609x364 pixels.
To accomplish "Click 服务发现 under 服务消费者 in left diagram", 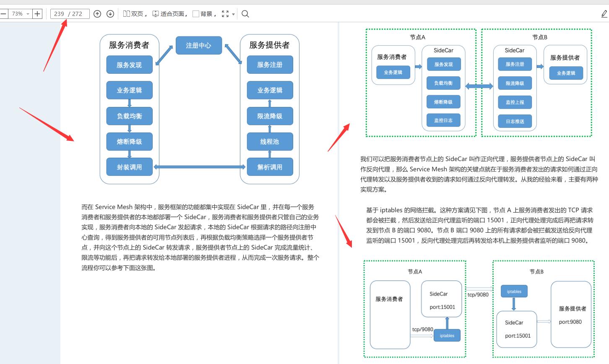I will pos(129,65).
